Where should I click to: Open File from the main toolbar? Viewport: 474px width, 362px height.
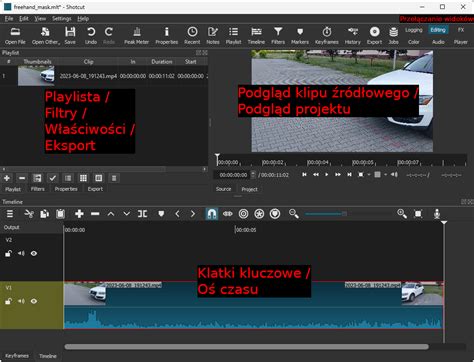point(15,36)
